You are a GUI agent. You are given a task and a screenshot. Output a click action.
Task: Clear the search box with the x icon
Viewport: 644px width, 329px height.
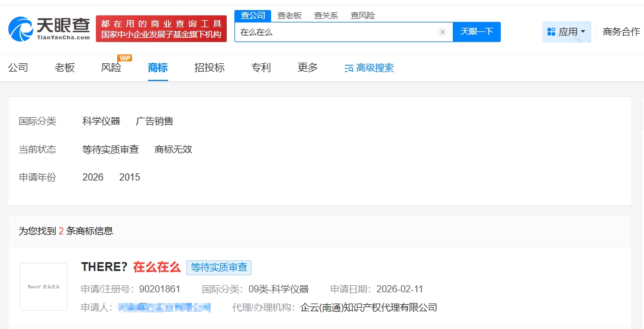pos(442,32)
